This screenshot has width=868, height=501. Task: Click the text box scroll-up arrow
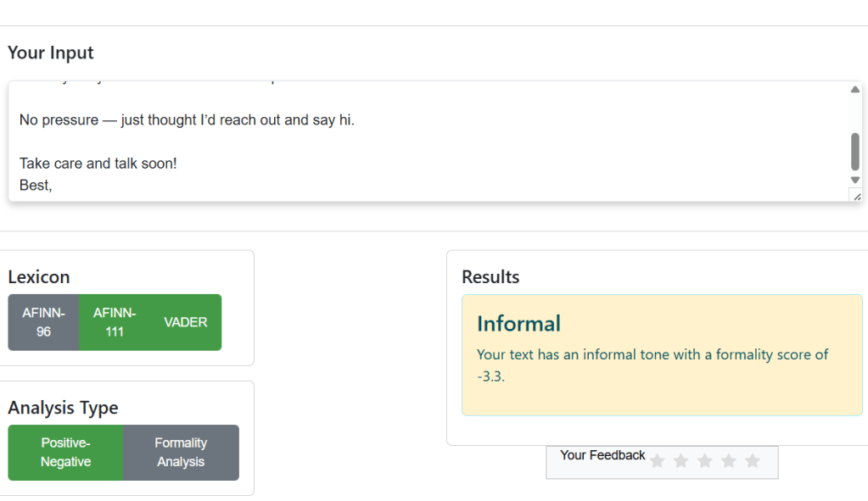pyautogui.click(x=854, y=90)
